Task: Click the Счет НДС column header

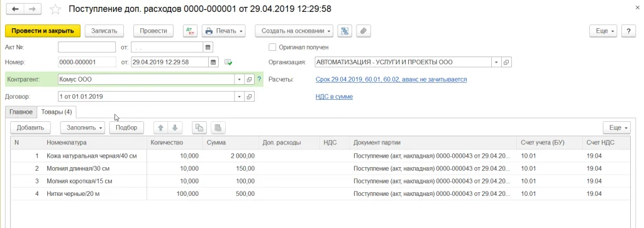Action: click(x=606, y=143)
